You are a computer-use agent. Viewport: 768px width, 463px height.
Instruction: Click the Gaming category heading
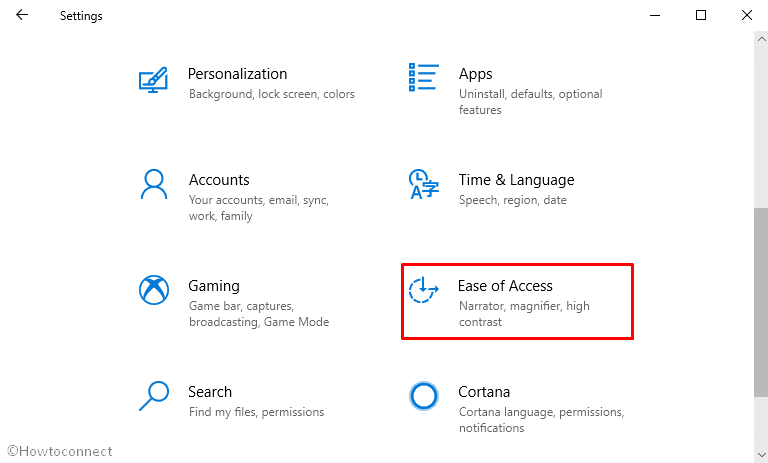tap(214, 286)
